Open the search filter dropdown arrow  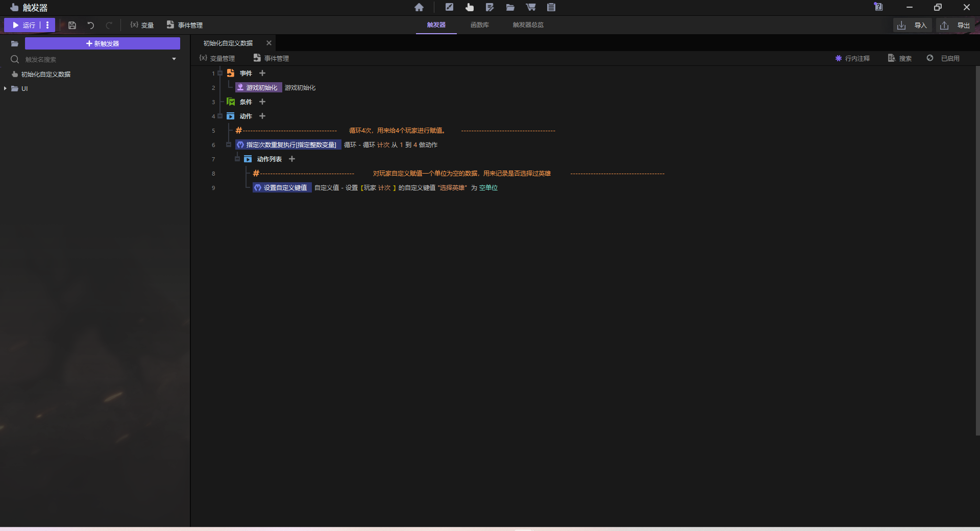174,59
